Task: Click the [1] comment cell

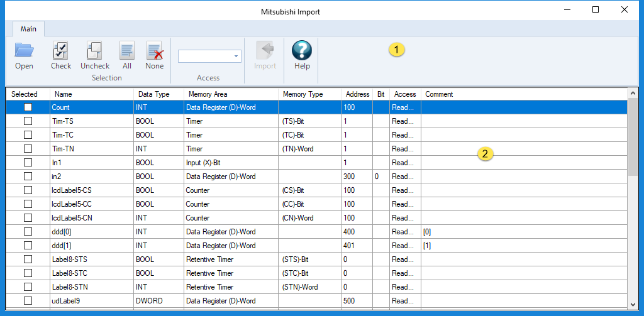Action: [x=524, y=246]
